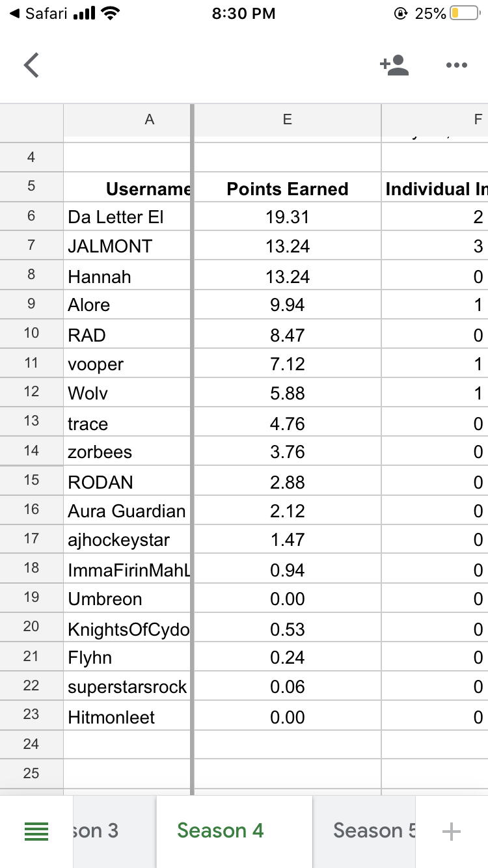Viewport: 488px width, 868px height.
Task: Add a new sheet with plus icon
Action: [451, 831]
